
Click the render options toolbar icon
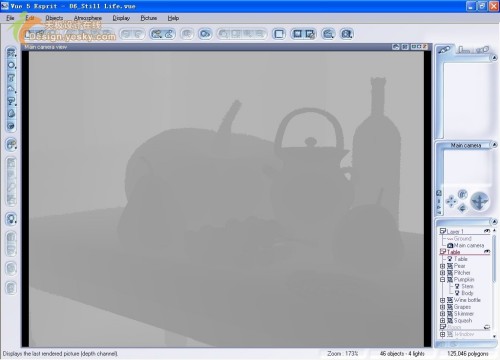tap(310, 34)
